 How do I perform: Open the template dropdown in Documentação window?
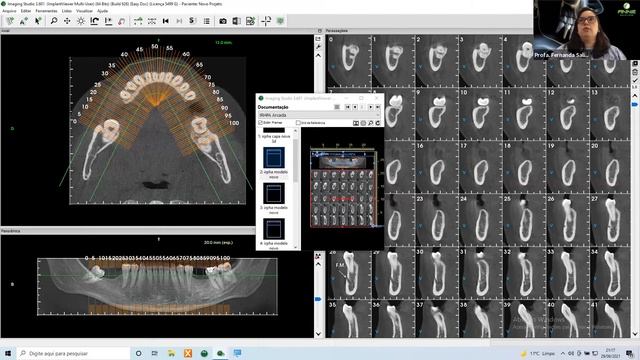(319, 115)
